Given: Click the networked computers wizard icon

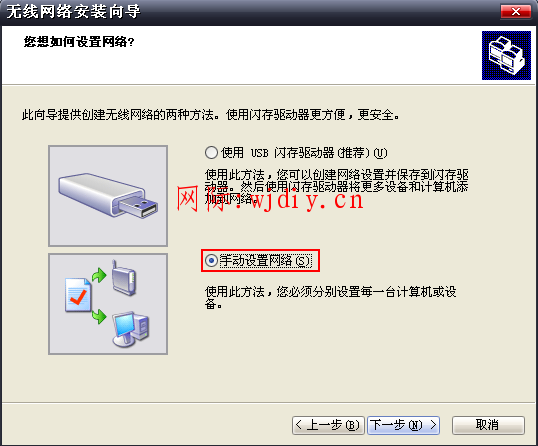Looking at the screenshot, I should click(x=506, y=55).
